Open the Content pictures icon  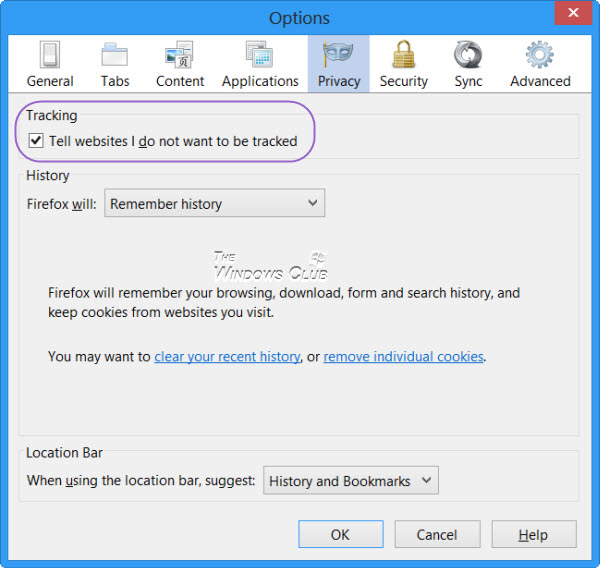tap(179, 55)
